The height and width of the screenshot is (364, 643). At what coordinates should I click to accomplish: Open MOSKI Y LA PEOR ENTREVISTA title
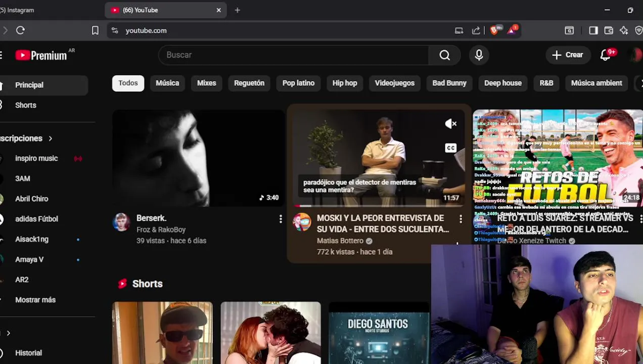[383, 223]
